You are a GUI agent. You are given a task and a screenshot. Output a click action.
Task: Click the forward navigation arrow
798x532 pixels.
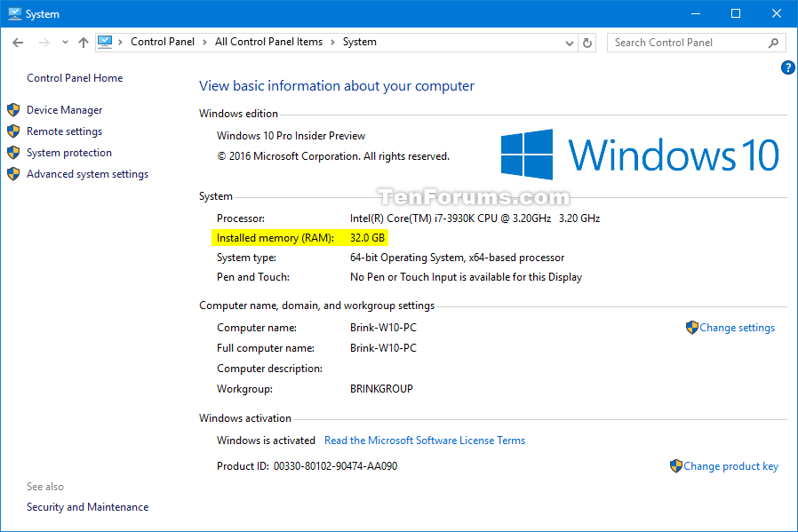click(x=44, y=43)
